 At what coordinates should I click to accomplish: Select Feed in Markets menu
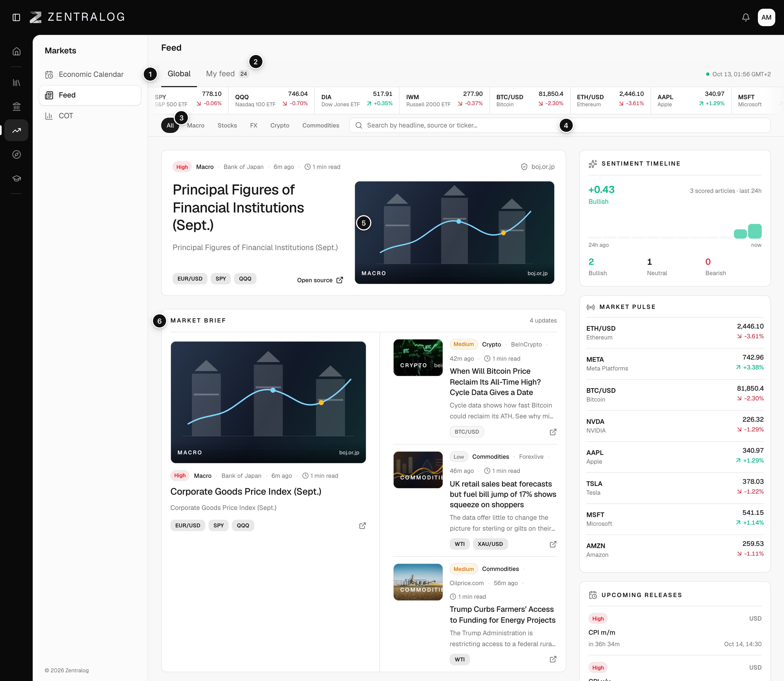(x=90, y=95)
